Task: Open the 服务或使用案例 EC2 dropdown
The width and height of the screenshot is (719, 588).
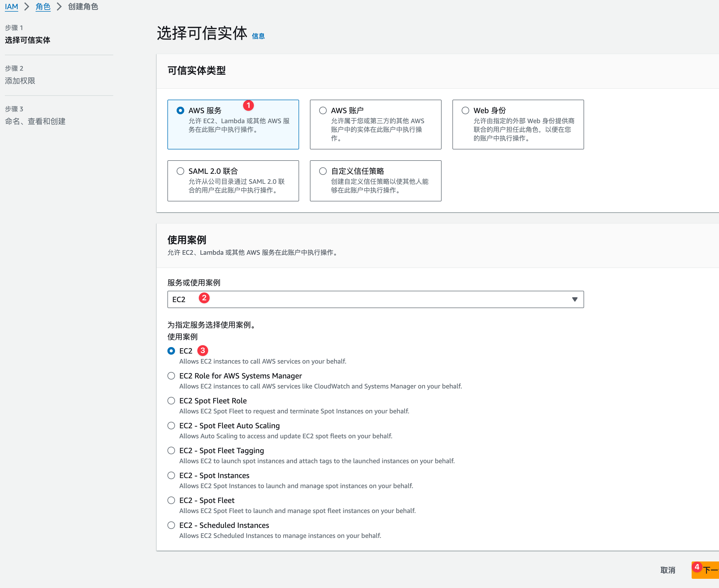Action: 375,299
